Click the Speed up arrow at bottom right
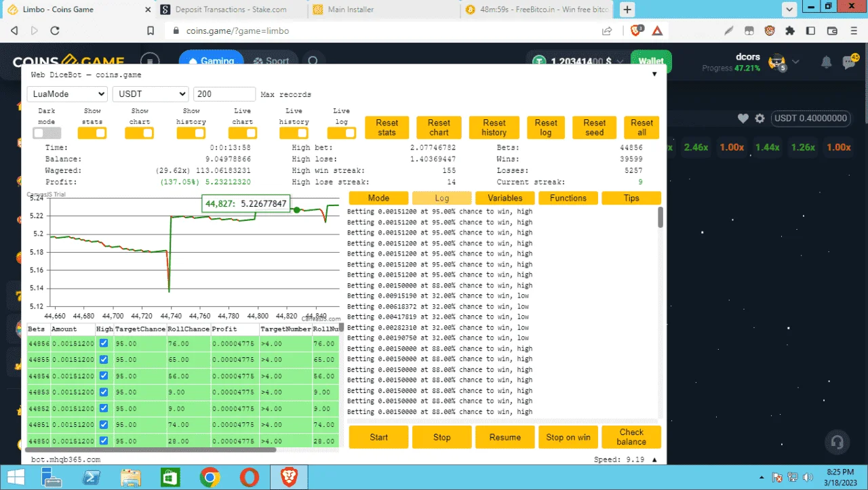This screenshot has width=868, height=490. tap(654, 460)
